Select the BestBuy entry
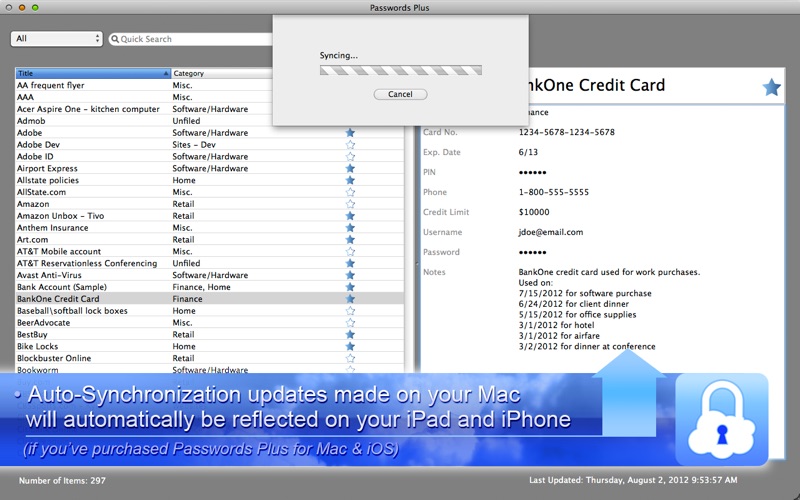 pos(210,334)
